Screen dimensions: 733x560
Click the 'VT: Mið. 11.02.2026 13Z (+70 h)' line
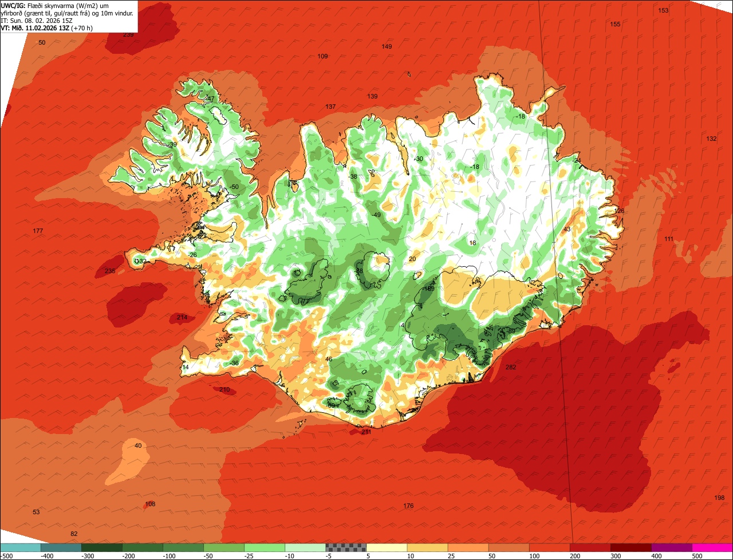(47, 27)
